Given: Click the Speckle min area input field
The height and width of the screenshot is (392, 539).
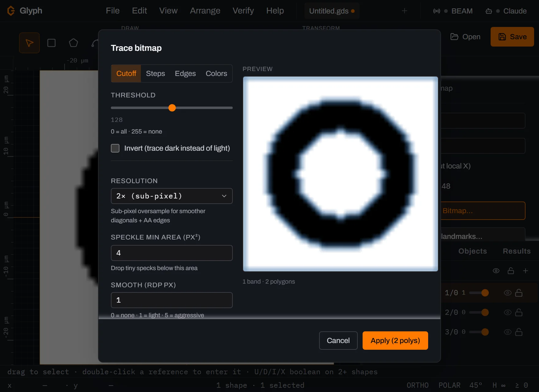Looking at the screenshot, I should tap(171, 253).
